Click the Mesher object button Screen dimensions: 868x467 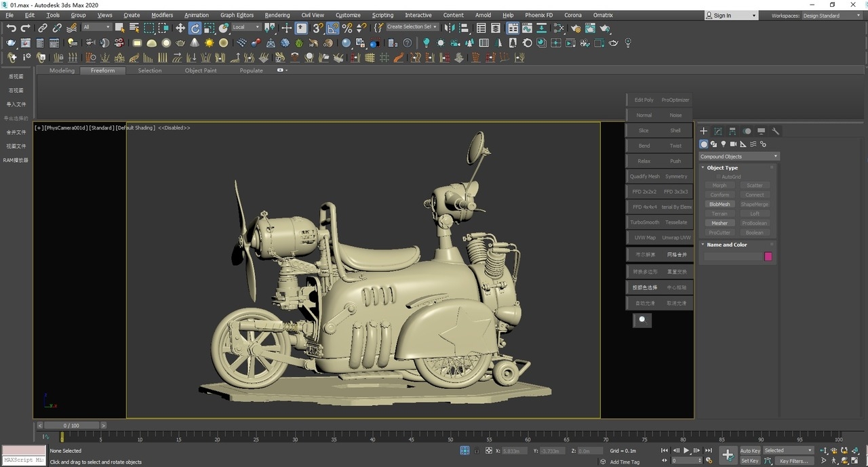(x=719, y=223)
